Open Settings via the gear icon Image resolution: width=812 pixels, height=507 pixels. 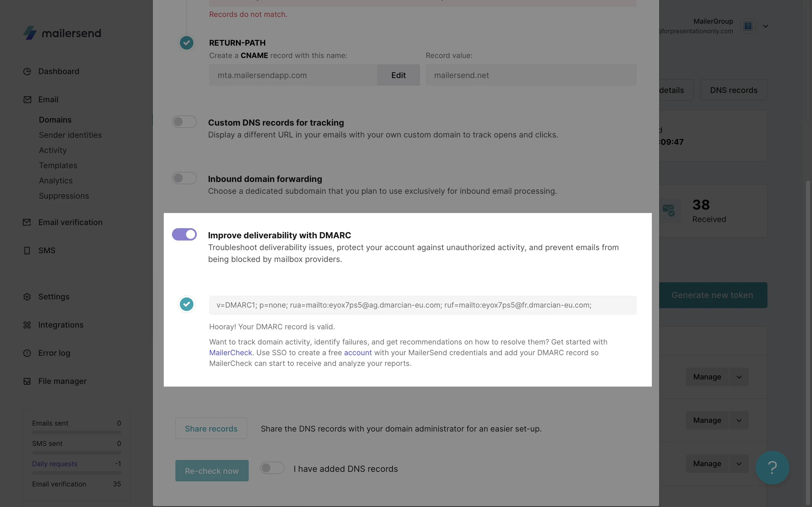[x=27, y=297]
